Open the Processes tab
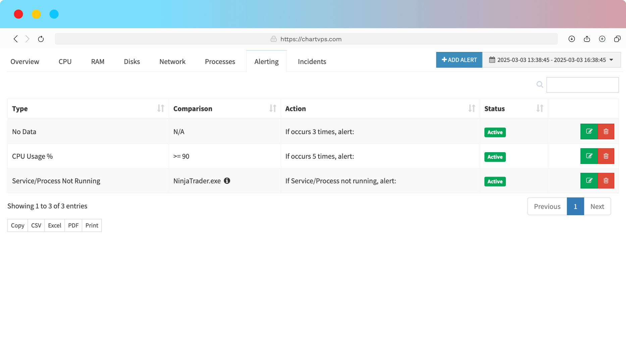Image resolution: width=626 pixels, height=364 pixels. (x=220, y=62)
